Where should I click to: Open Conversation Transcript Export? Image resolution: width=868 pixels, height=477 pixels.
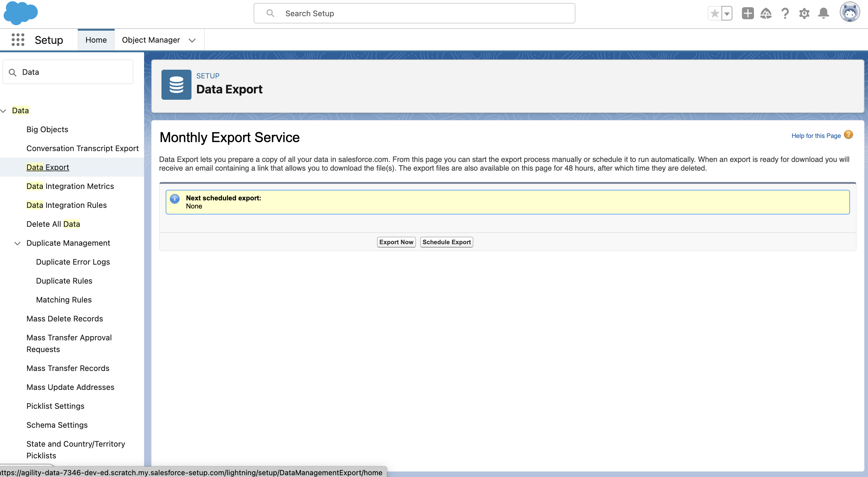click(83, 148)
